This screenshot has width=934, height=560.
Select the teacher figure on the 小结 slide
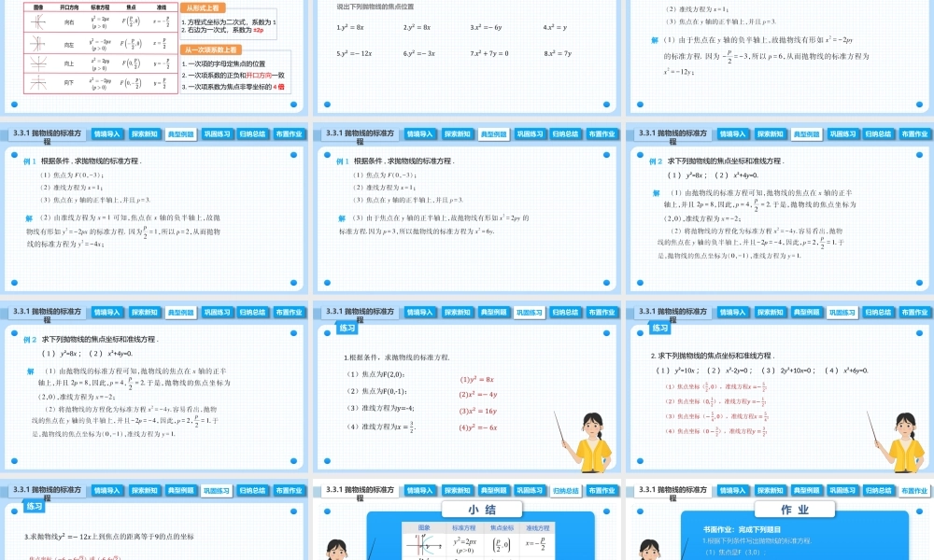(337, 550)
